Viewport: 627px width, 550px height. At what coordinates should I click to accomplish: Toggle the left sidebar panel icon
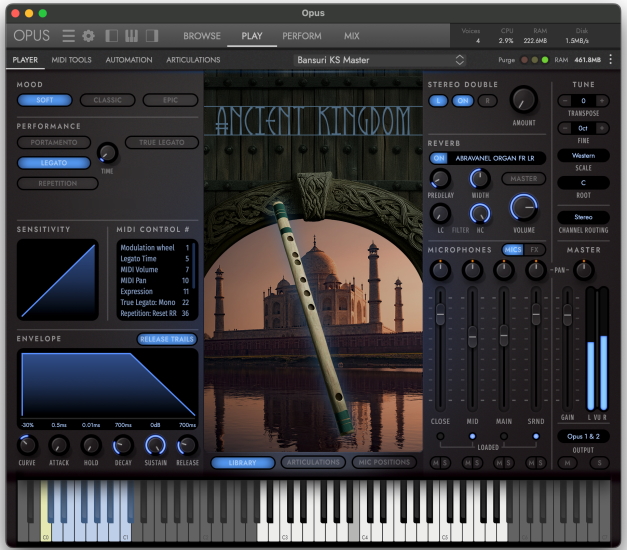(x=111, y=36)
